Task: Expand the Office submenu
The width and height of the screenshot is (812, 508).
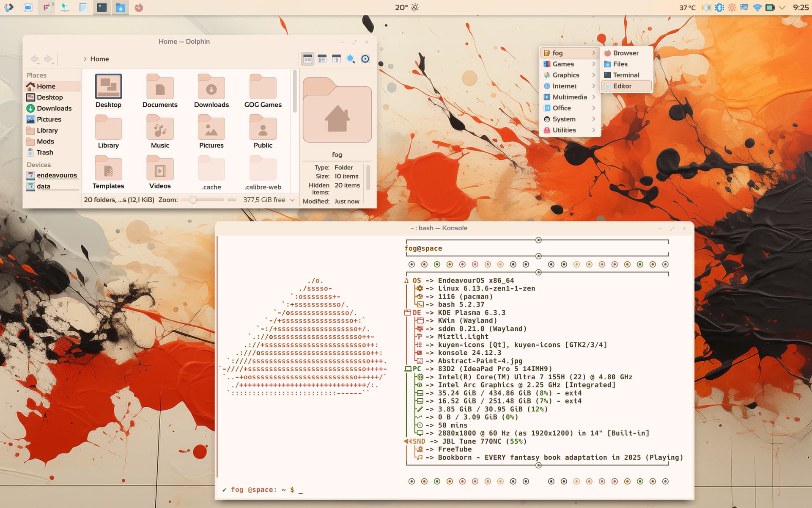Action: [570, 108]
